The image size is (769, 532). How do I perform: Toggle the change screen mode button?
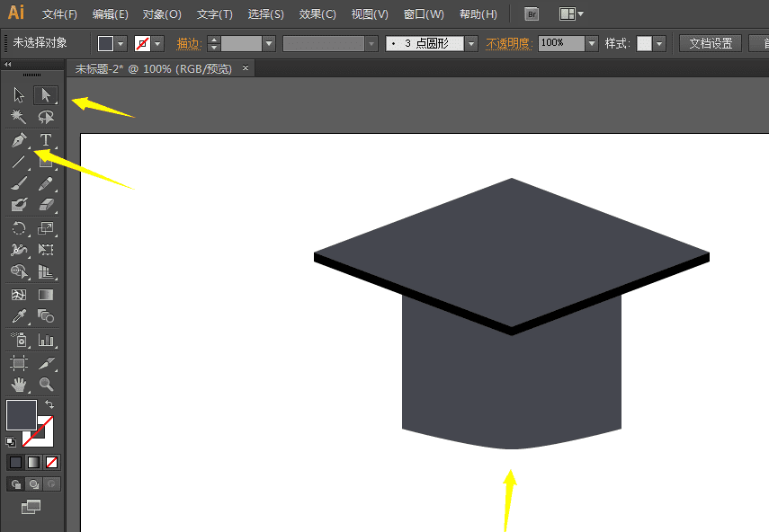31,508
